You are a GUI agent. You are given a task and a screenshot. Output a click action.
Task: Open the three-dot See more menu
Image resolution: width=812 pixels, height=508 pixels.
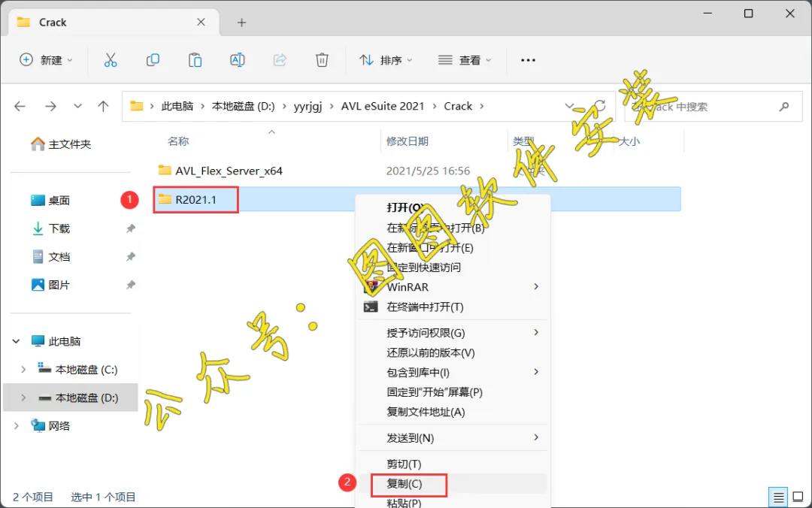(x=529, y=60)
